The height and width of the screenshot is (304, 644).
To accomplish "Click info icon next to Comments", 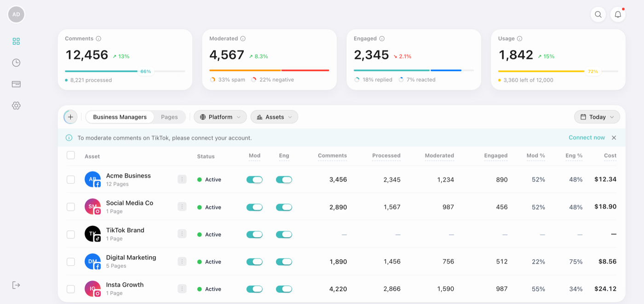I will (98, 39).
